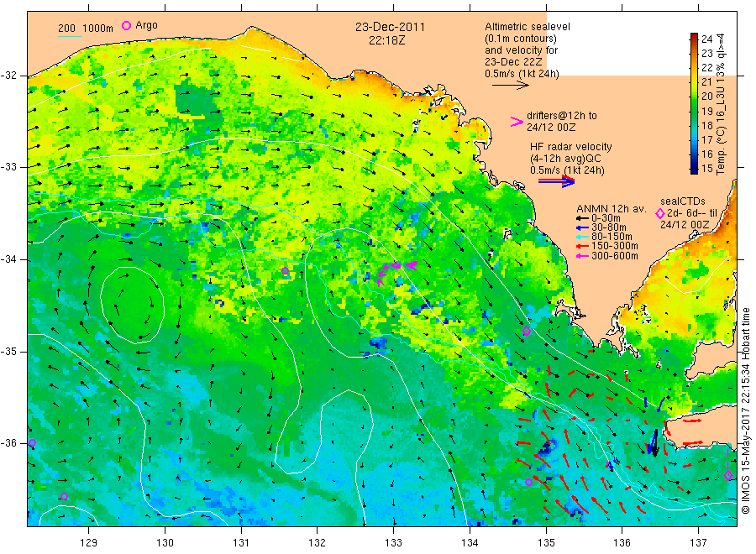Click the sealCTD diamond marker near 134.8E, 34.8S
Image resolution: width=756 pixels, height=554 pixels.
pyautogui.click(x=527, y=331)
